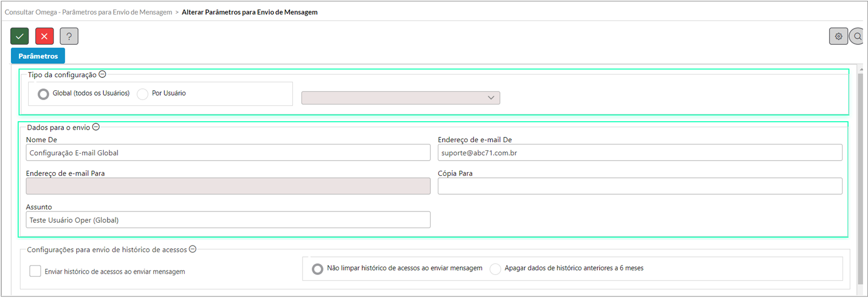Viewport: 868px width, 298px height.
Task: Enable Enviar histórico de acessos checkbox
Action: [x=35, y=271]
